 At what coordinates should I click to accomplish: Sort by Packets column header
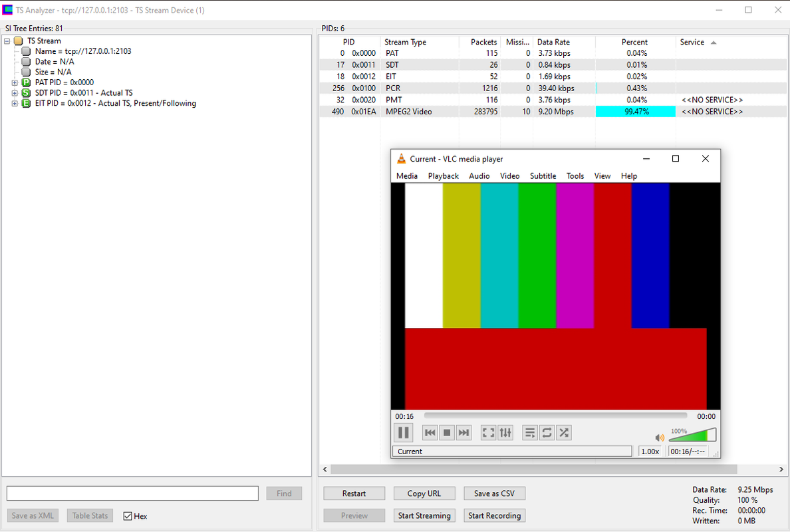[479, 42]
